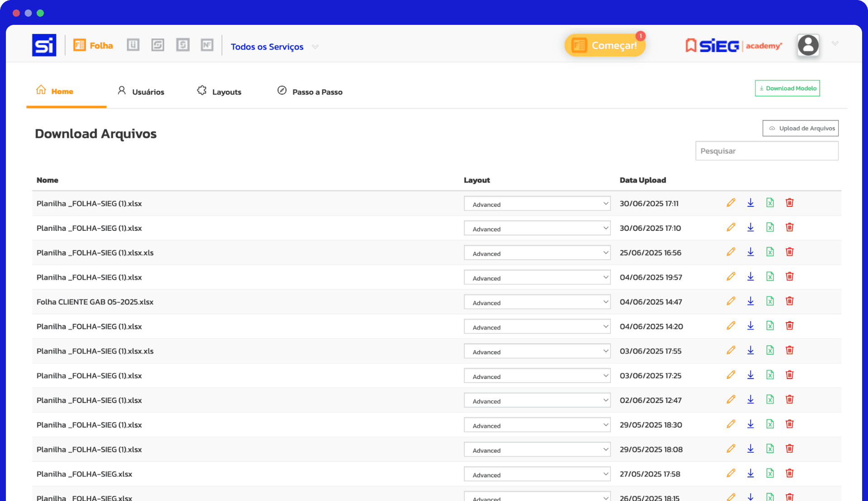Download the file uploaded 27/05/2025 17:58

(x=750, y=473)
